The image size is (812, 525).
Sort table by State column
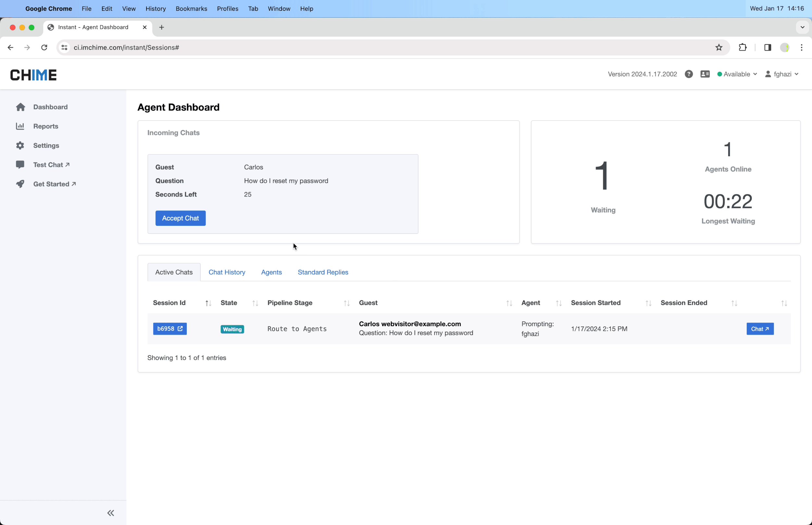pos(255,303)
